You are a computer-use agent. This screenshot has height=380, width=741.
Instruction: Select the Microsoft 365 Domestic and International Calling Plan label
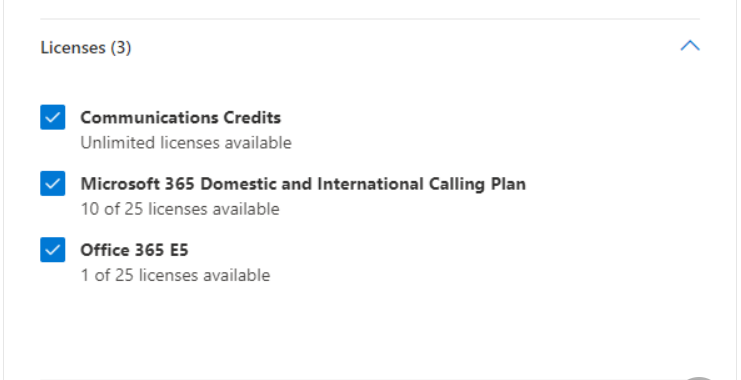[303, 183]
